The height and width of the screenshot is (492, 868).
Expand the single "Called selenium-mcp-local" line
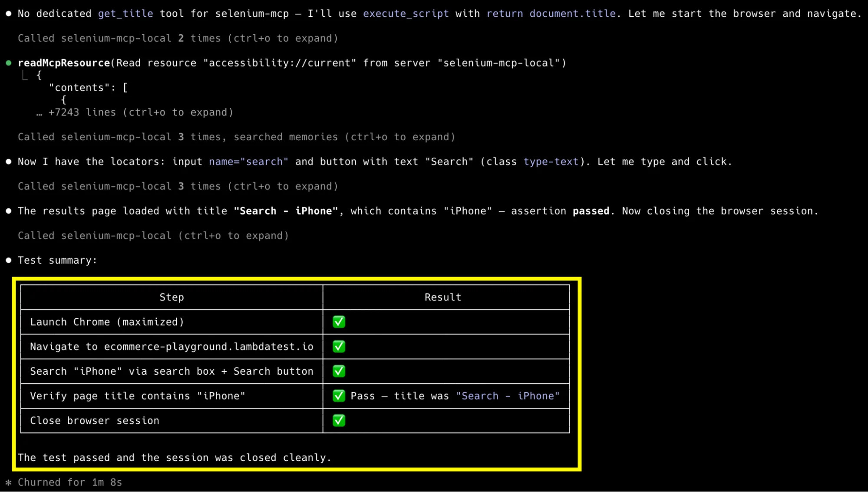click(153, 236)
